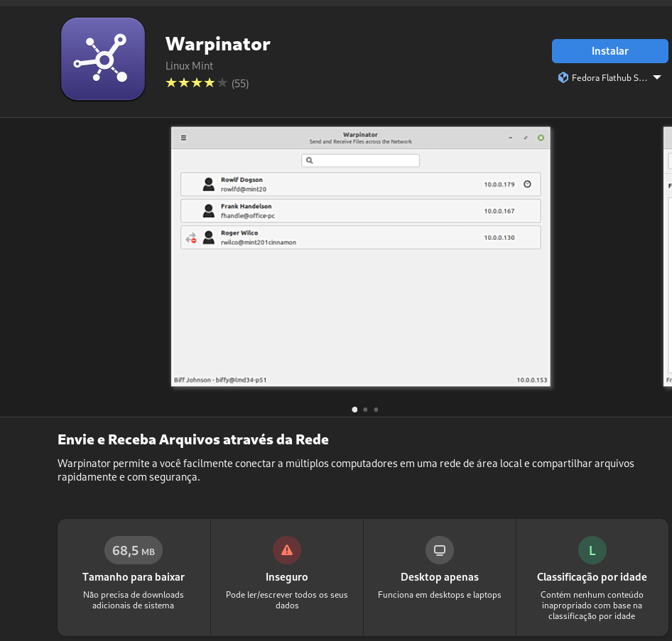This screenshot has height=641, width=672.
Task: Click Frank Handelson's avatar icon
Action: 209,211
